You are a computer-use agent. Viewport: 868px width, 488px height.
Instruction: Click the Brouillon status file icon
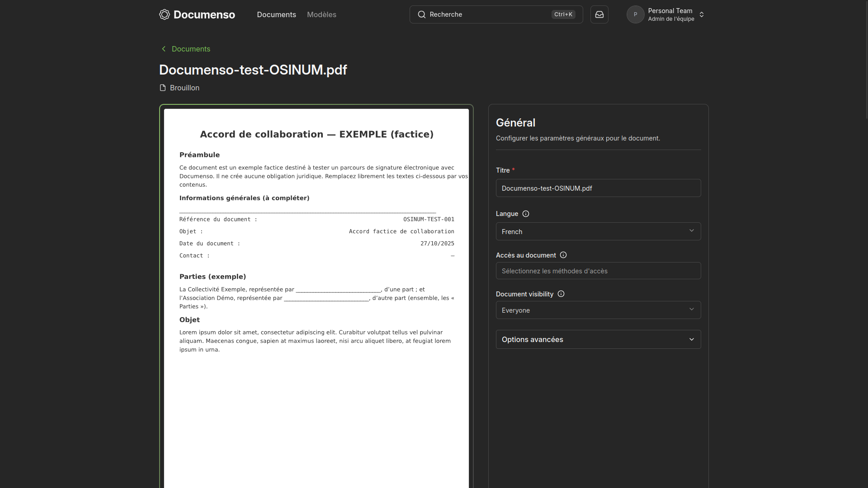pos(163,88)
